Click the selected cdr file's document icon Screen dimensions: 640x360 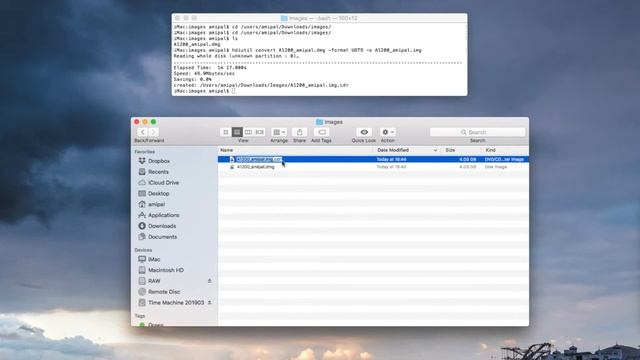coord(232,159)
